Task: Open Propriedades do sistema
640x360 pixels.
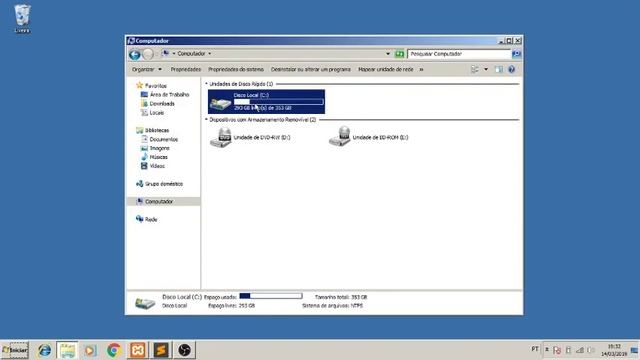Action: coord(236,69)
